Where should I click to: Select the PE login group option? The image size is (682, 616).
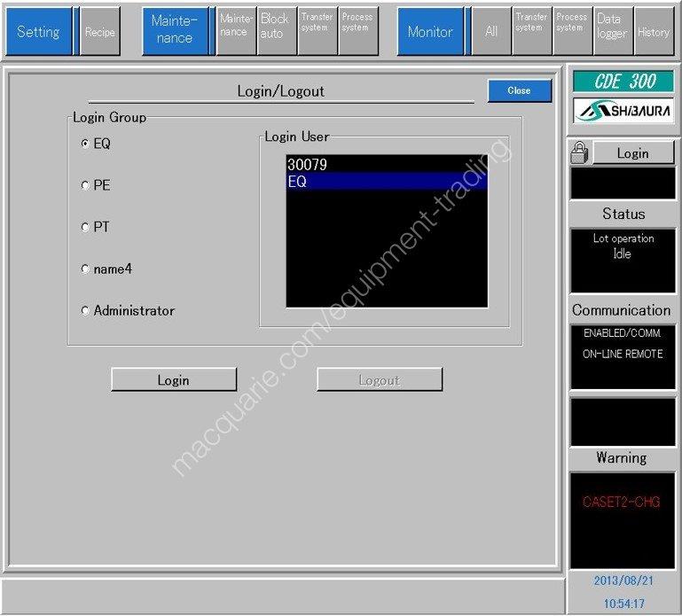85,186
